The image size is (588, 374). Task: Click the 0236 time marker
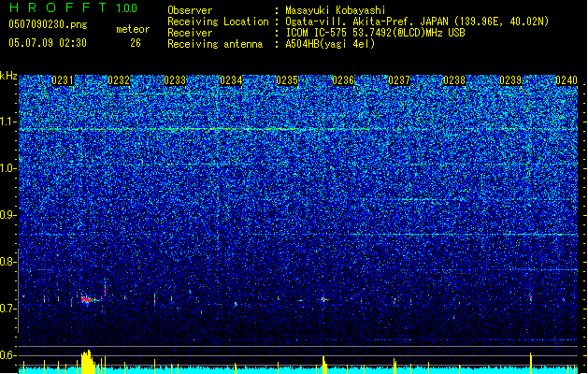[x=343, y=80]
